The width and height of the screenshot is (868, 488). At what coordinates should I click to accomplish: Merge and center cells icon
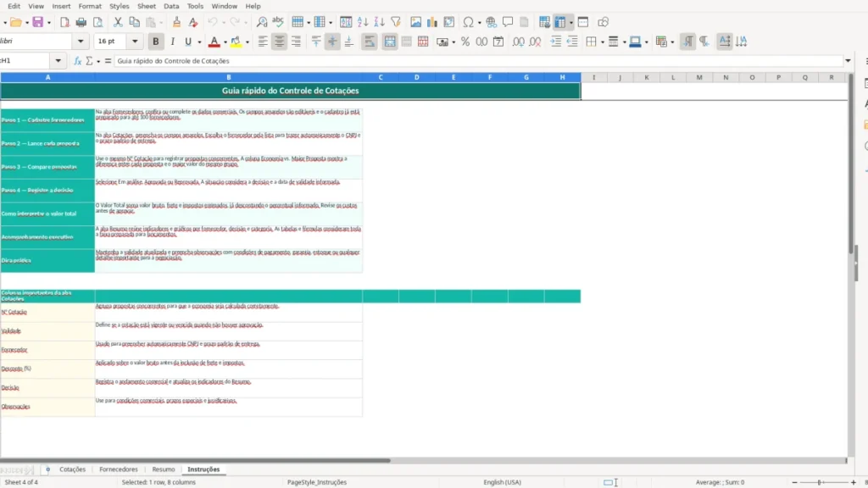(x=390, y=42)
